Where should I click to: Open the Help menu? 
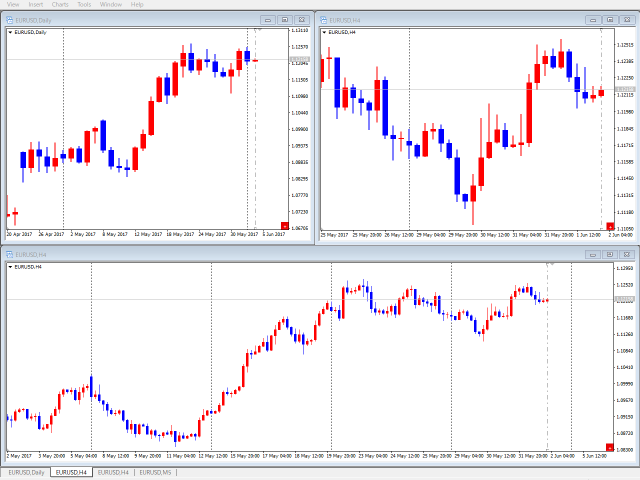tap(137, 4)
